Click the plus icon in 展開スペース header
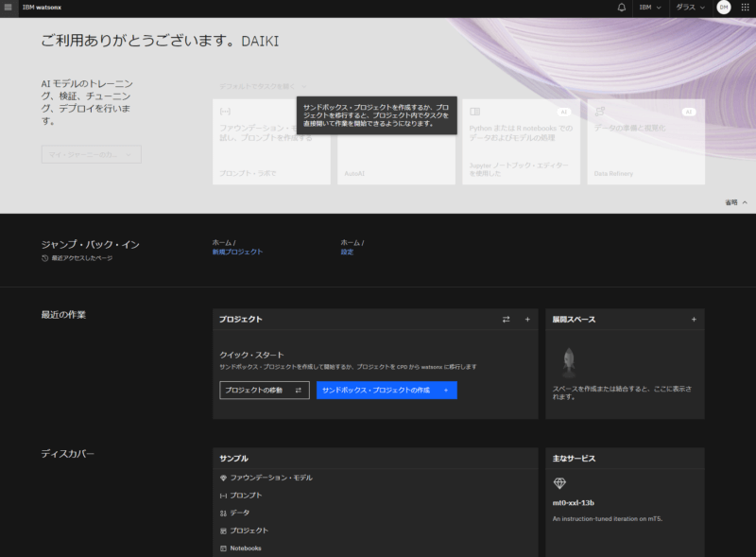Screen dimensions: 756x557 694,320
